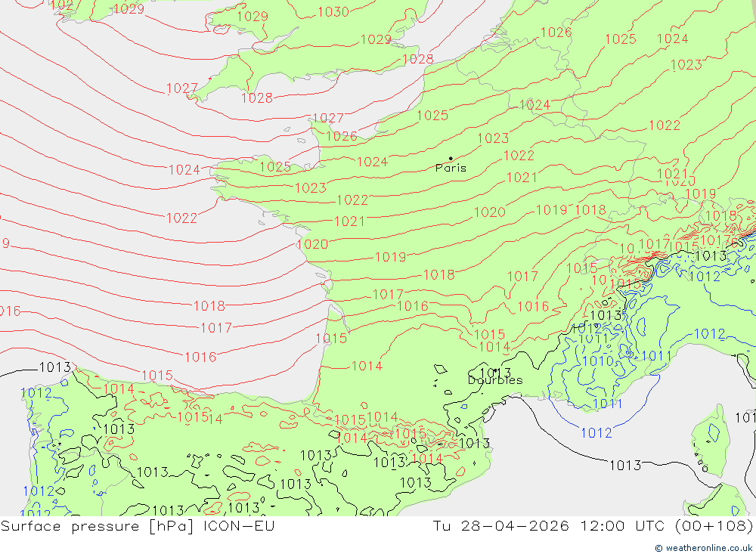Image resolution: width=756 pixels, height=554 pixels.
Task: Click the 1023 label north-east of Paris
Action: click(493, 138)
